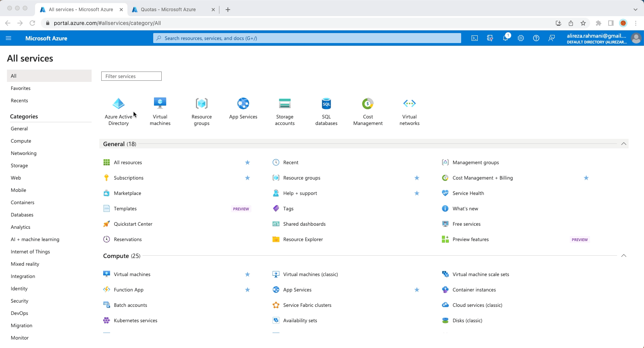Click the Subscriptions key icon
The height and width of the screenshot is (348, 644).
(107, 178)
